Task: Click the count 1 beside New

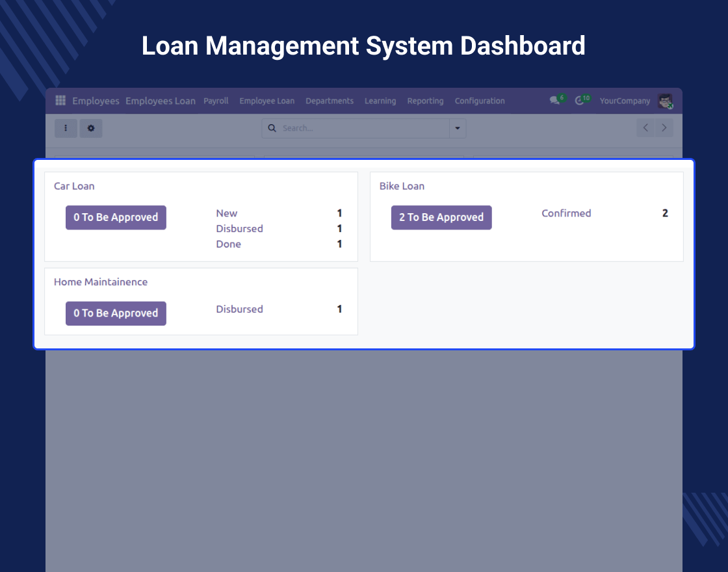Action: point(339,213)
